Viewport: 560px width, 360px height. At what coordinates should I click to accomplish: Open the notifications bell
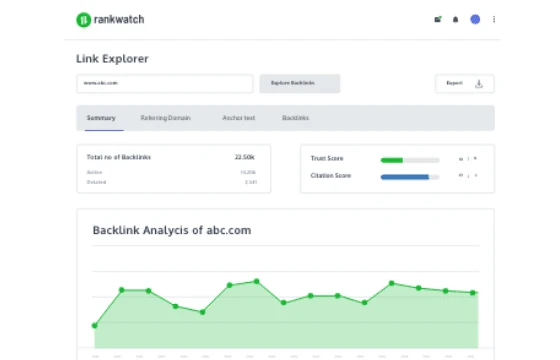[x=455, y=20]
